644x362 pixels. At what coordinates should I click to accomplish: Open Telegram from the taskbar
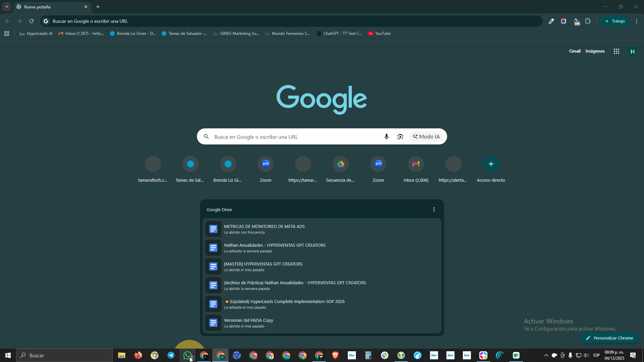coord(171,356)
